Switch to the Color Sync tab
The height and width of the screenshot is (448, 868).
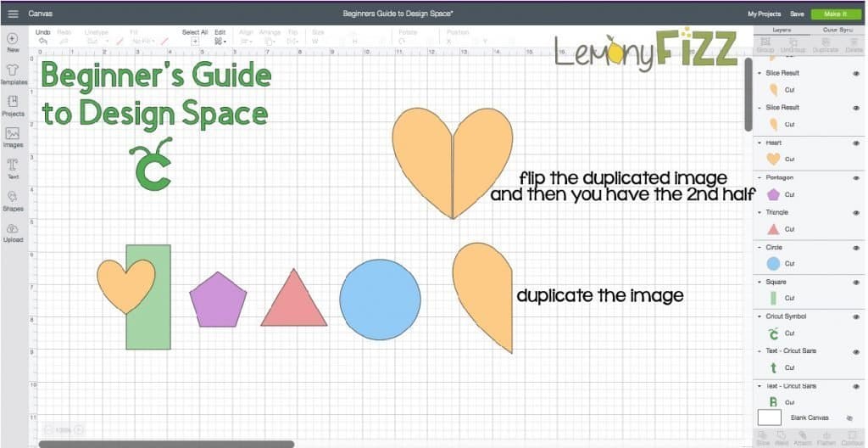pyautogui.click(x=837, y=30)
